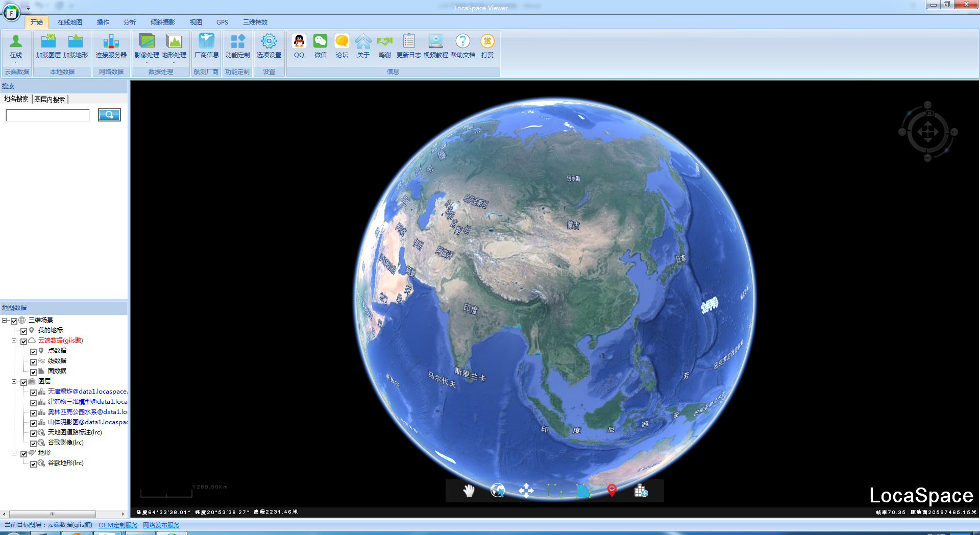The width and height of the screenshot is (980, 535).
Task: Select the hand pan tool on globe toolbar
Action: tap(469, 491)
